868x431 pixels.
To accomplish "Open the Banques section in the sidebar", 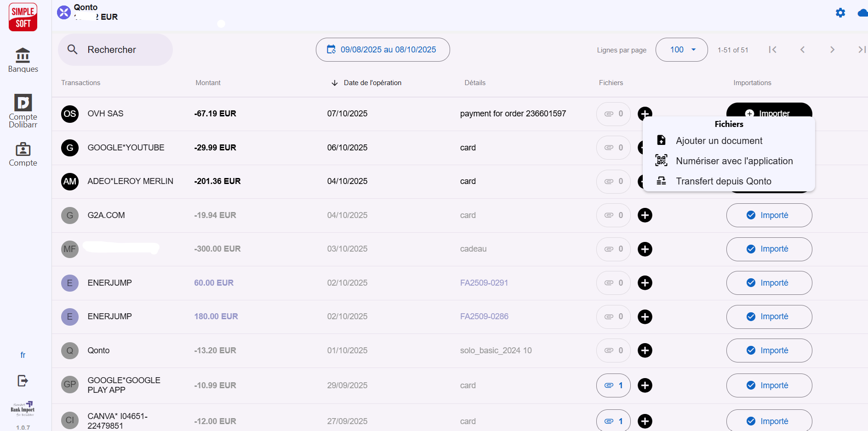I will pyautogui.click(x=23, y=60).
